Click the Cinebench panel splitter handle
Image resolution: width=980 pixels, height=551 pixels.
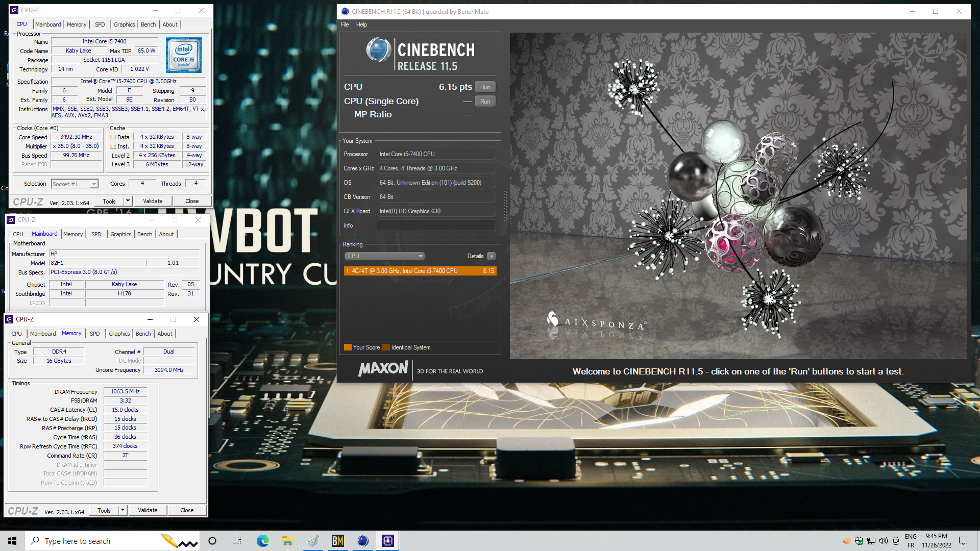[x=505, y=206]
